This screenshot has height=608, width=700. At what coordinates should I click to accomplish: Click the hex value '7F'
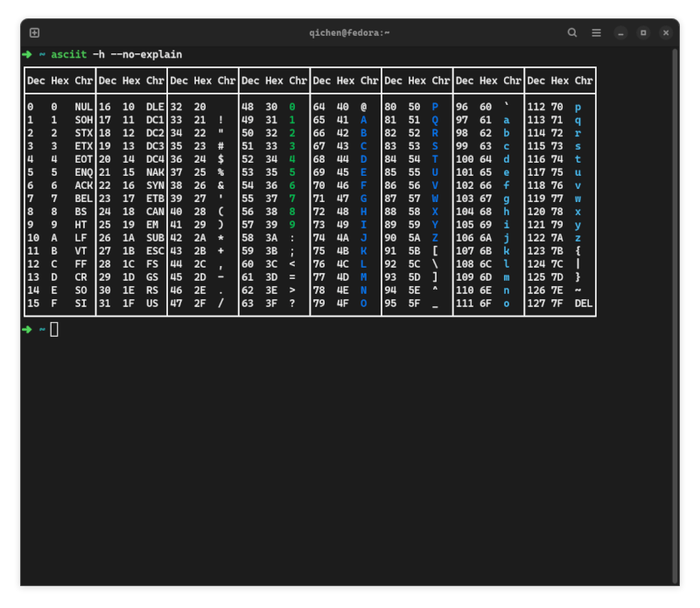[556, 304]
